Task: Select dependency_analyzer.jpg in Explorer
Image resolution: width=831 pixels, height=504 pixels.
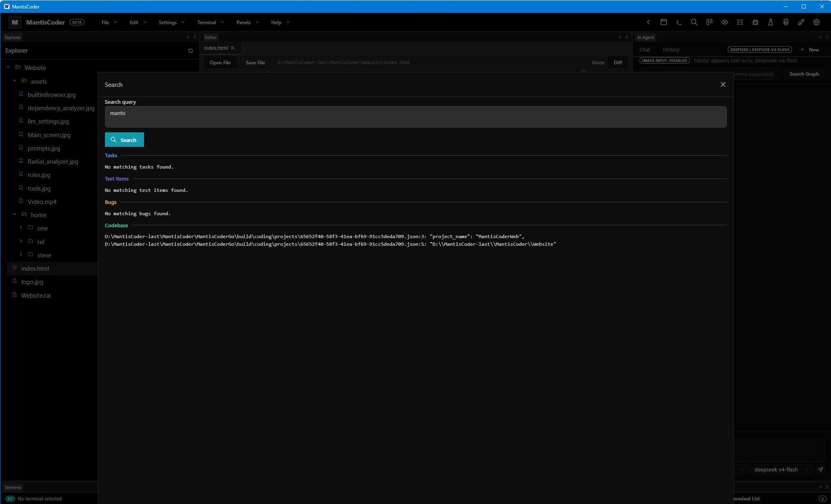Action: click(x=61, y=108)
